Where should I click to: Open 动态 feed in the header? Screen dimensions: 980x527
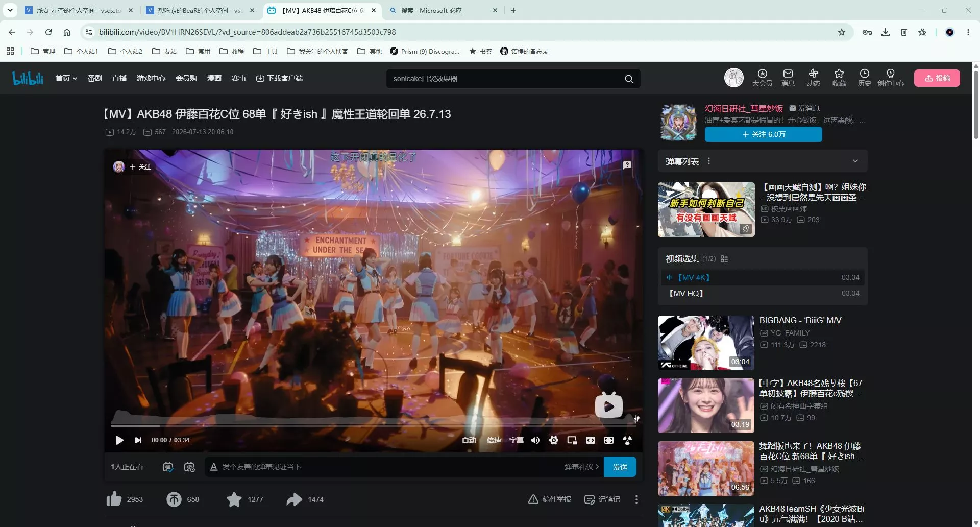[813, 78]
